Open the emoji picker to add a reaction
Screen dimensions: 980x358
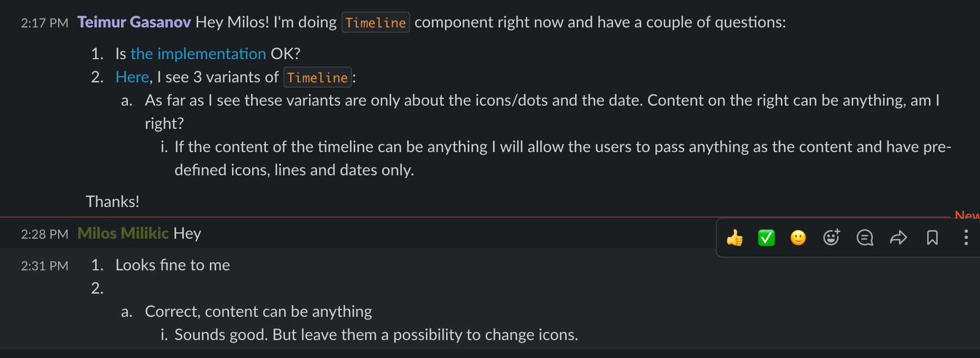(830, 238)
